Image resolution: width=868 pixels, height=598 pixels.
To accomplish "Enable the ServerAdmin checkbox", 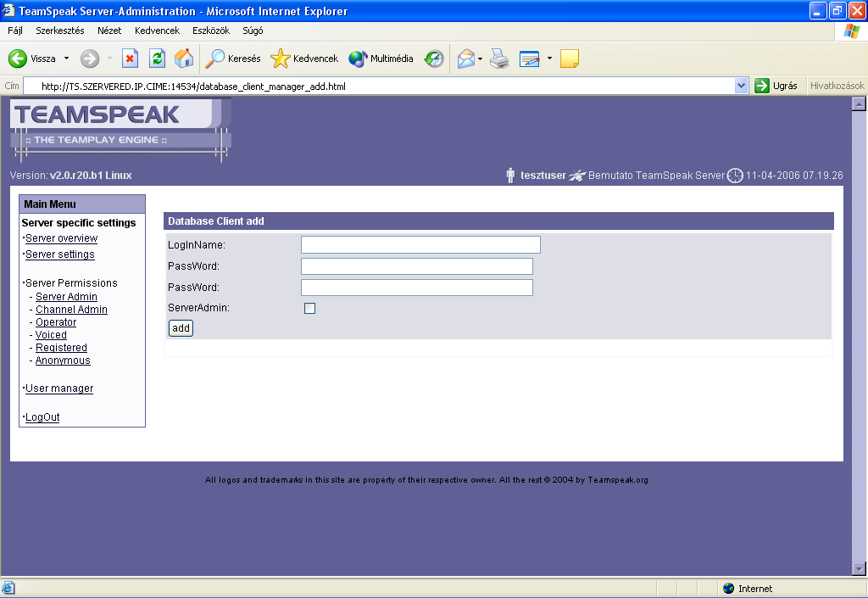I will (x=309, y=309).
